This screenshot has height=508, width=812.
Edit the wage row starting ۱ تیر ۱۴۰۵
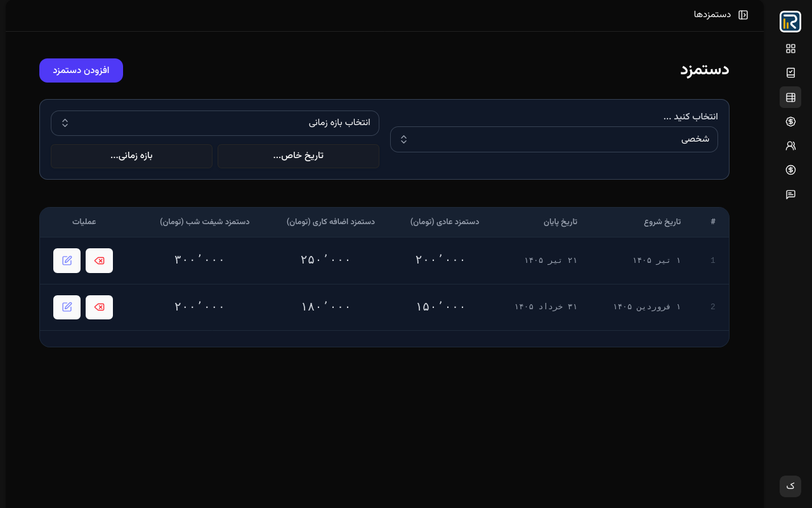pos(67,260)
